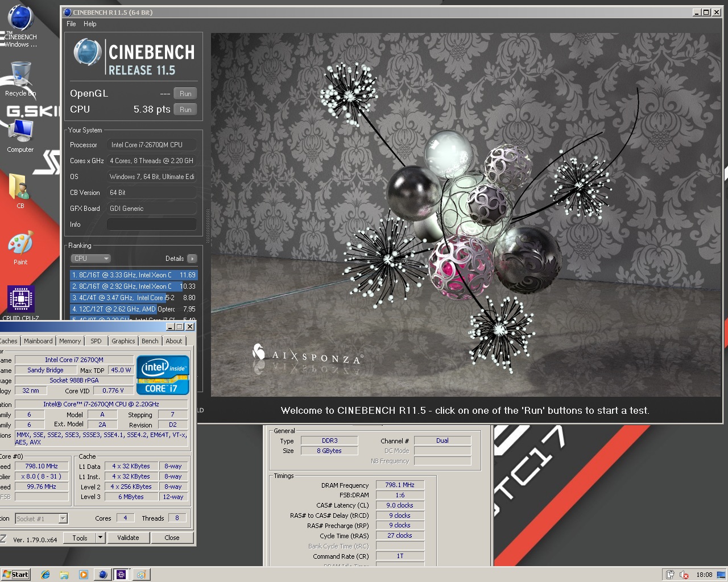Screen dimensions: 728x582
Task: Click the CPU name field Intel Core i7 2670QM
Action: pyautogui.click(x=74, y=360)
